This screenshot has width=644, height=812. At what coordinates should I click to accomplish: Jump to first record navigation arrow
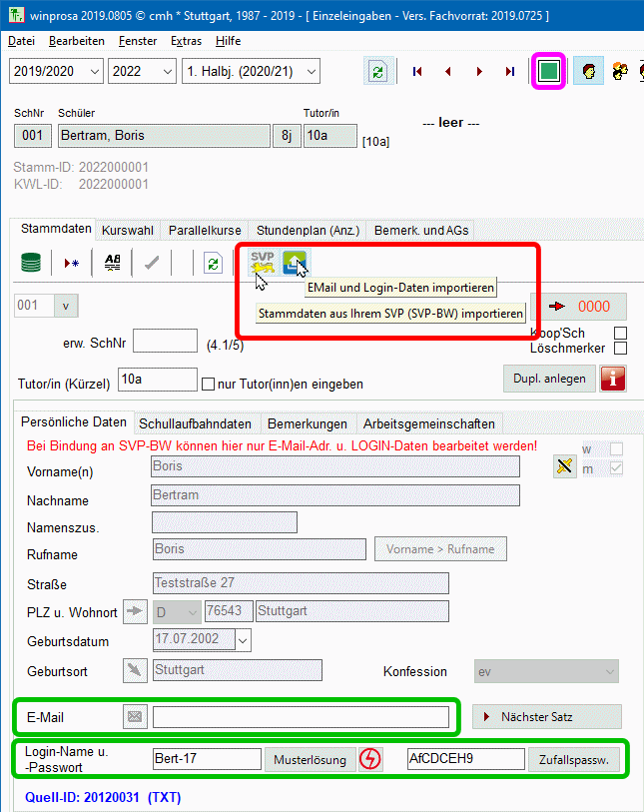pyautogui.click(x=417, y=71)
